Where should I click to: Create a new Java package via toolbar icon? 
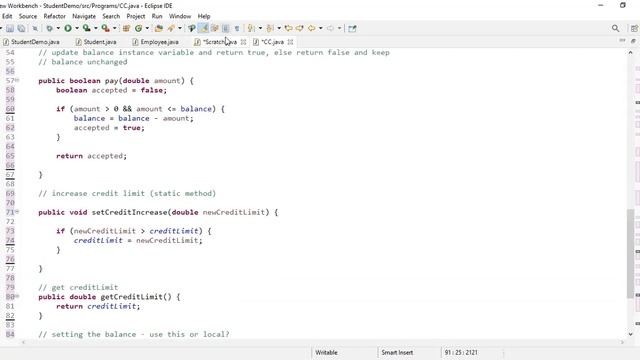(x=126, y=28)
